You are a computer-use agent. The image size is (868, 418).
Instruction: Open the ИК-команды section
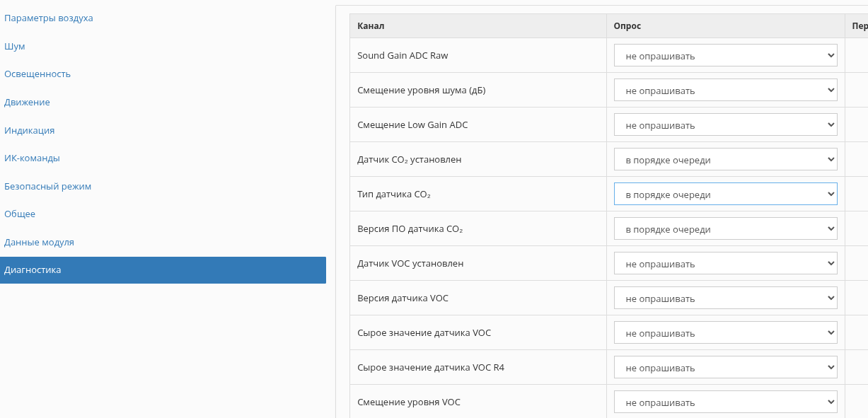(x=32, y=158)
